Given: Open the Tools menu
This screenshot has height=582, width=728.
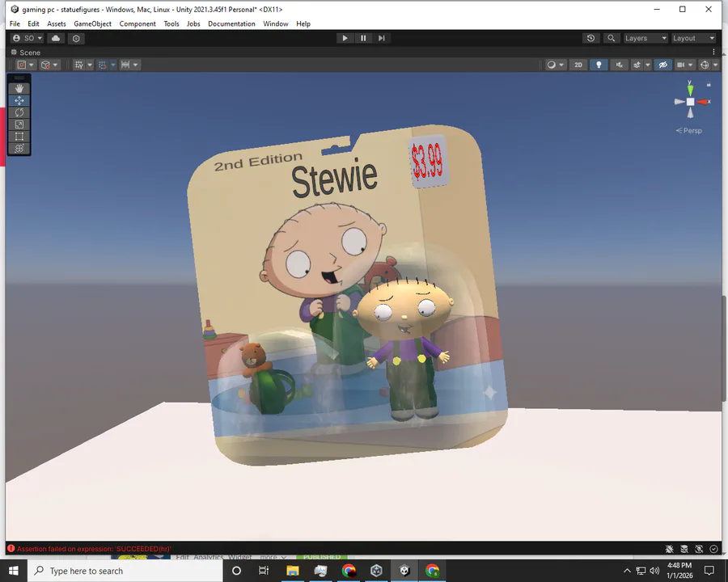Looking at the screenshot, I should (171, 23).
